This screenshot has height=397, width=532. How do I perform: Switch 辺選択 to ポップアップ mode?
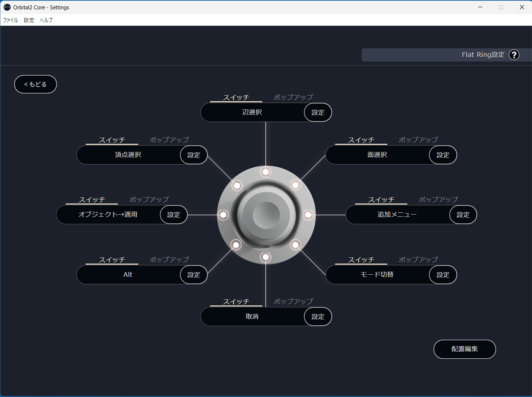[293, 97]
